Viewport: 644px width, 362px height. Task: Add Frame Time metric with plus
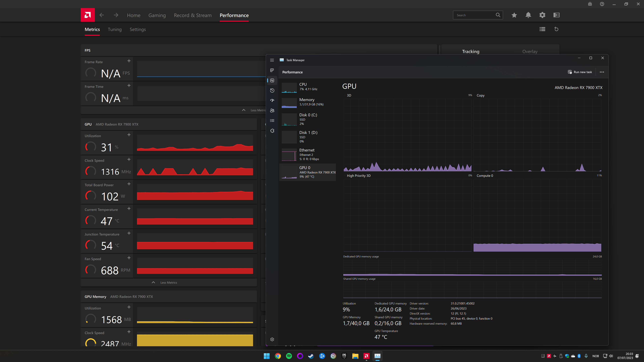click(x=129, y=85)
